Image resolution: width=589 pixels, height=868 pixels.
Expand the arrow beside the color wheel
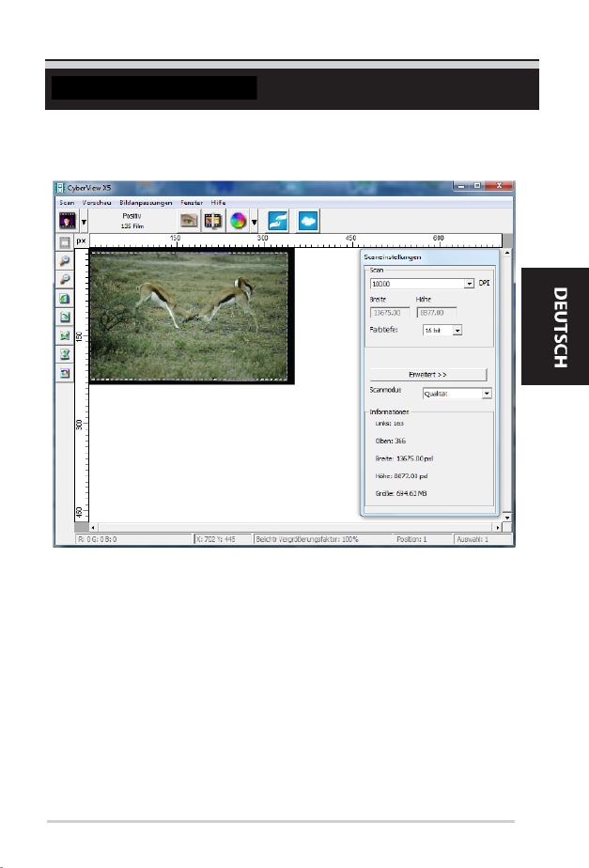(254, 222)
